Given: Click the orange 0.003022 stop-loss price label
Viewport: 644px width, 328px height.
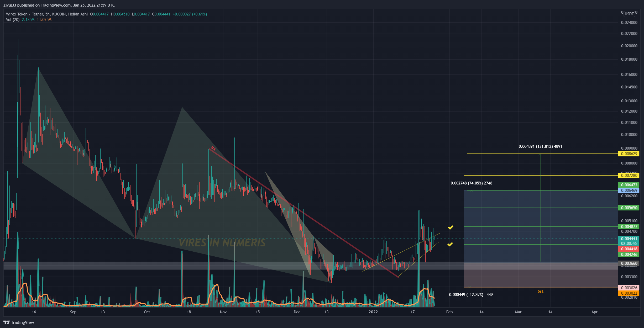Looking at the screenshot, I should coord(629,293).
